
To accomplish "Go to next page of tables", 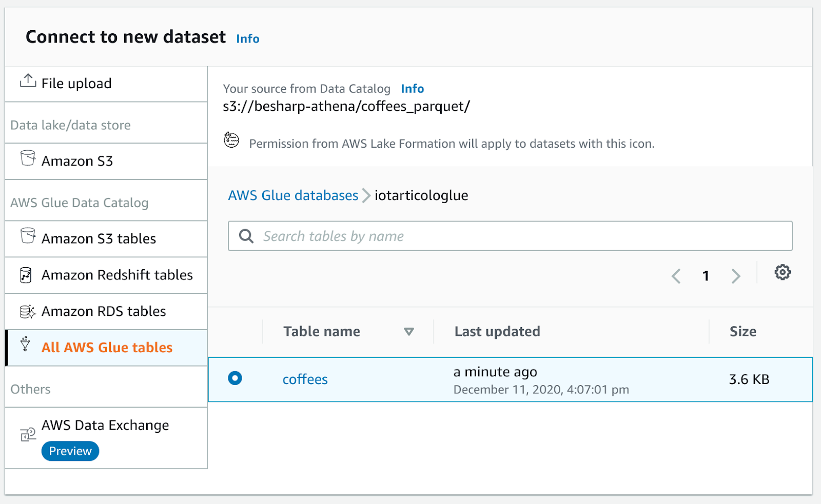I will point(736,276).
